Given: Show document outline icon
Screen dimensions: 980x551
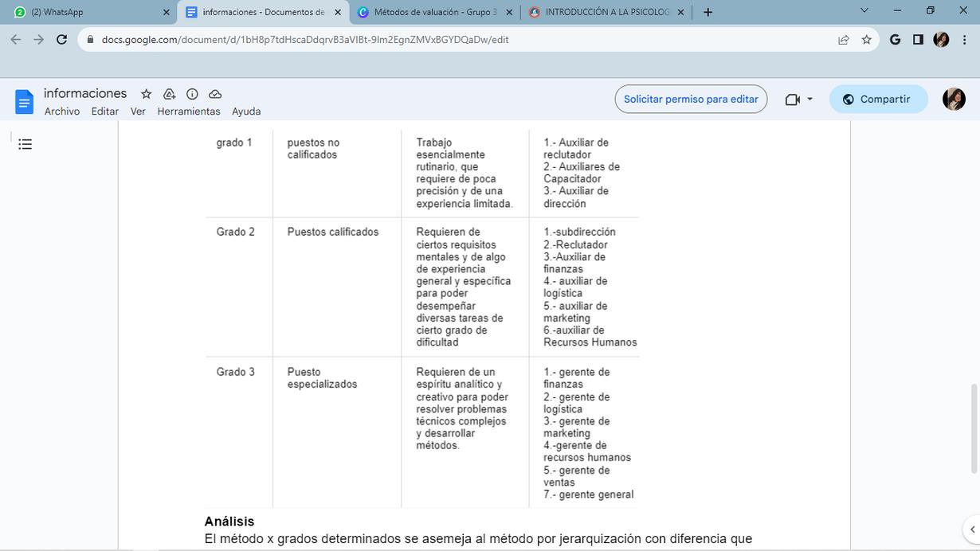Looking at the screenshot, I should [25, 144].
